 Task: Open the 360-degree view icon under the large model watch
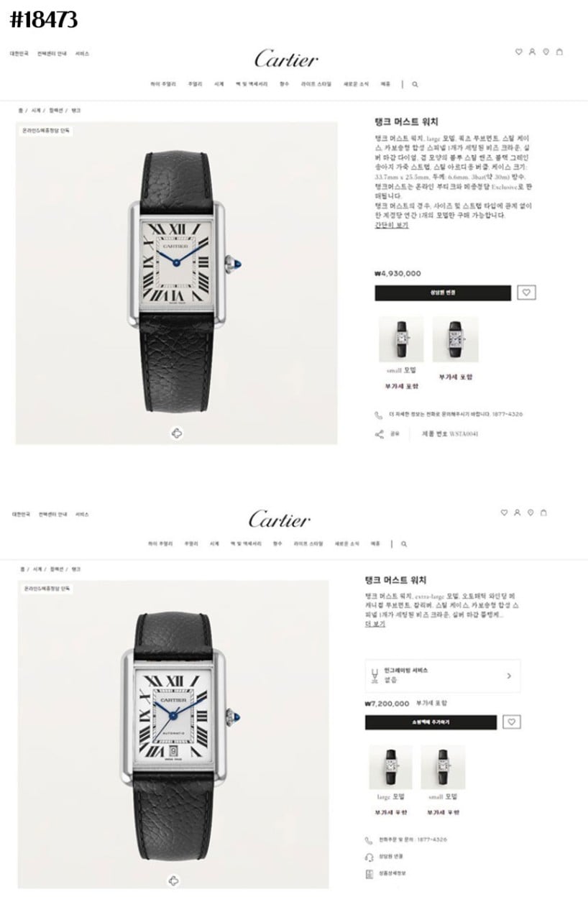click(177, 432)
